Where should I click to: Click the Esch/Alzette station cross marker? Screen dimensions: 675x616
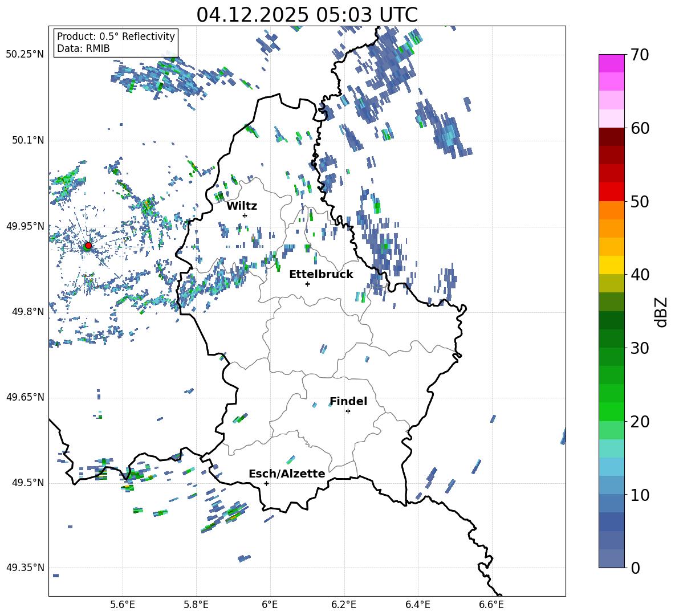coord(266,483)
